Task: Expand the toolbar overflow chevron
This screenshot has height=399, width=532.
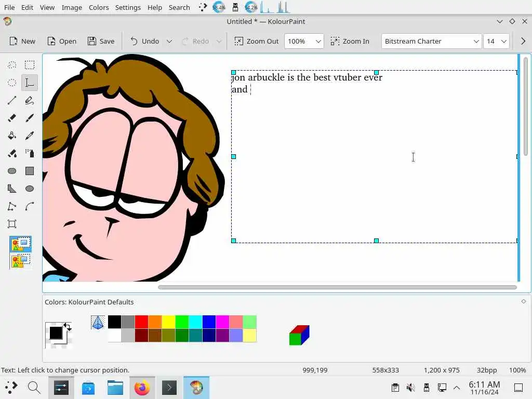Action: coord(523,41)
